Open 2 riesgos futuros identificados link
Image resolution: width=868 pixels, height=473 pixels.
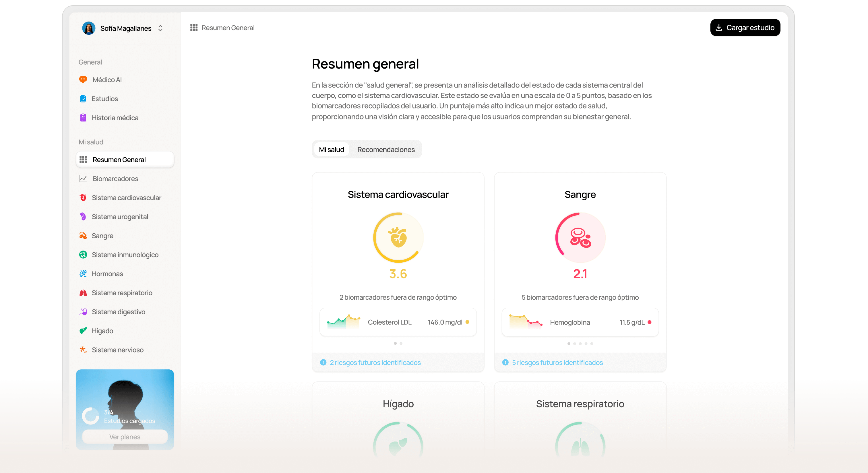(x=375, y=362)
